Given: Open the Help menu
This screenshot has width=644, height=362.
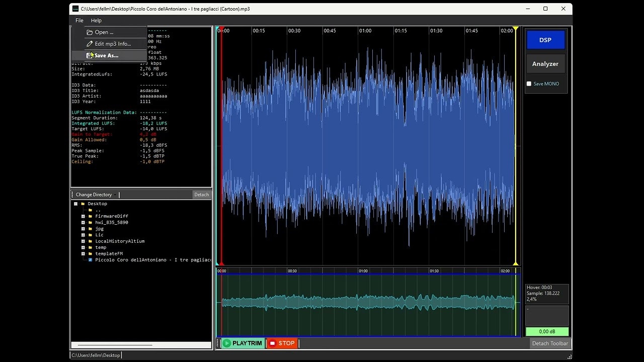Looking at the screenshot, I should 96,21.
